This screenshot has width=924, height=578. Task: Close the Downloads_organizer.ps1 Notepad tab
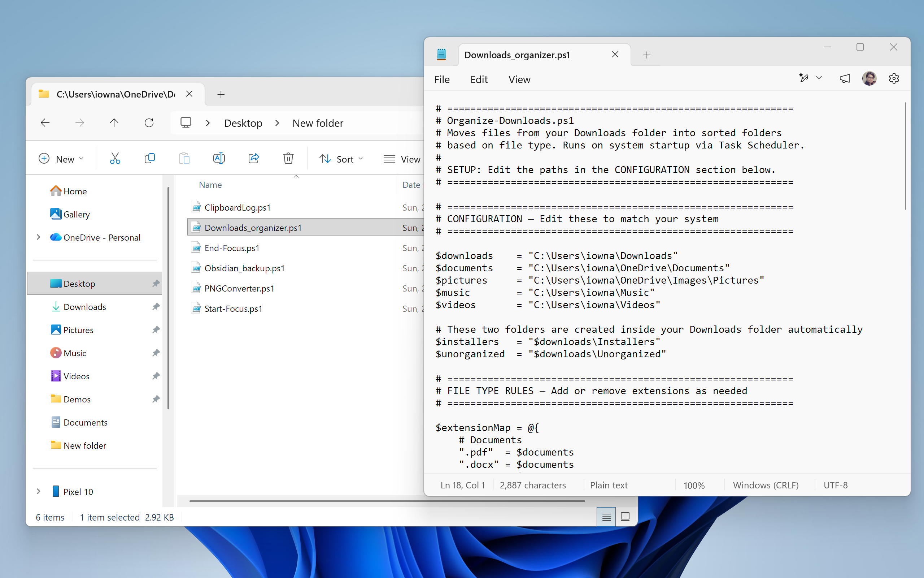(x=615, y=55)
